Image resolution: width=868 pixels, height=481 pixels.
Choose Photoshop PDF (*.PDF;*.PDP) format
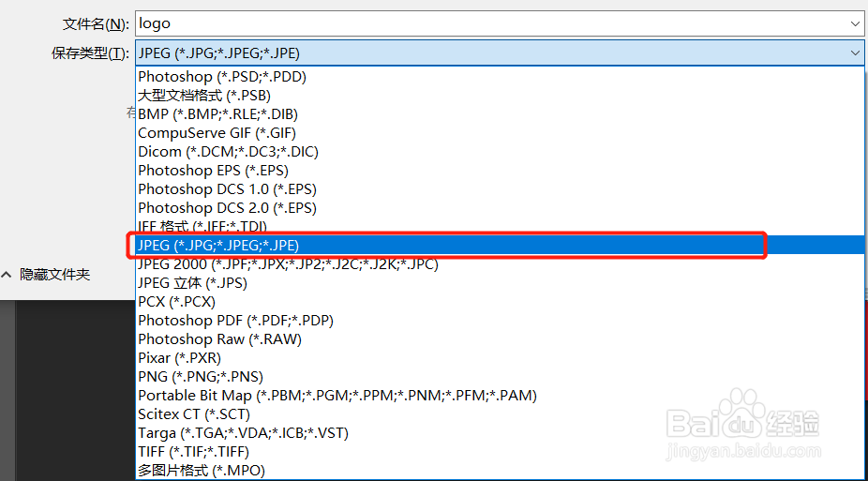click(x=500, y=321)
